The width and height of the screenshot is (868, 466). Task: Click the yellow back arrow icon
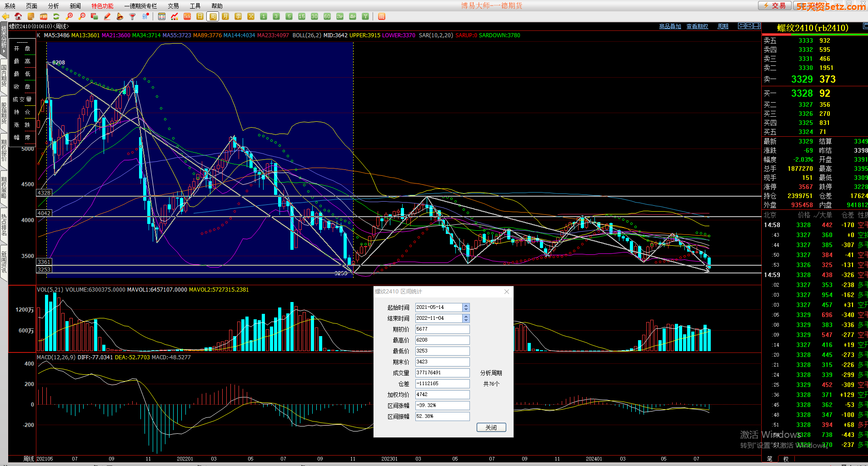5,16
